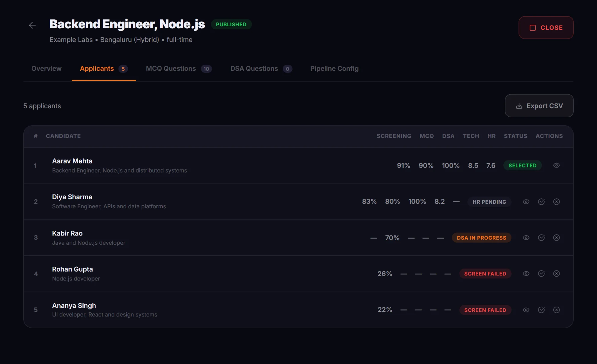Approve Ananya Singh with checkmark icon
The image size is (597, 364).
[541, 310]
